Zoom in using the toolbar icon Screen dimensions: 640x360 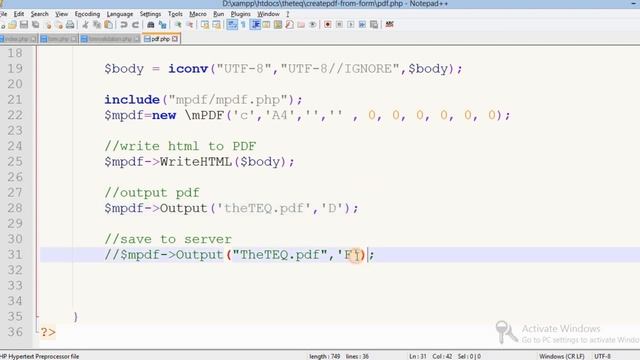(178, 25)
